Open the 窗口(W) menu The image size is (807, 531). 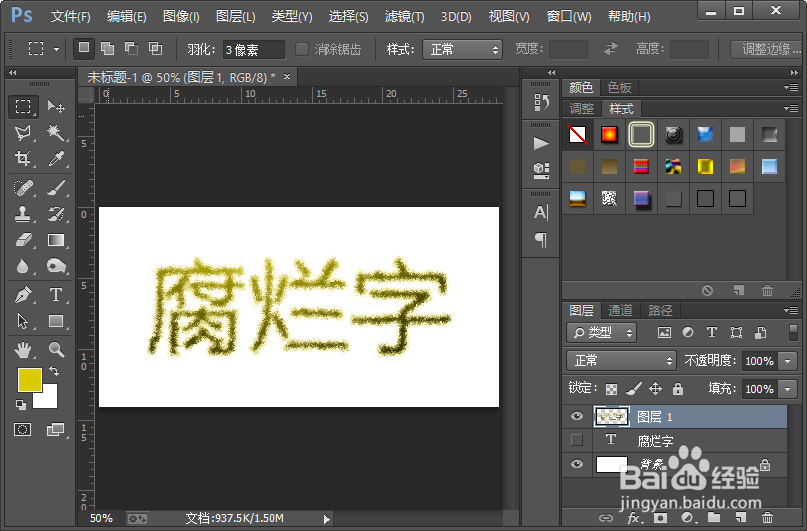pos(569,16)
